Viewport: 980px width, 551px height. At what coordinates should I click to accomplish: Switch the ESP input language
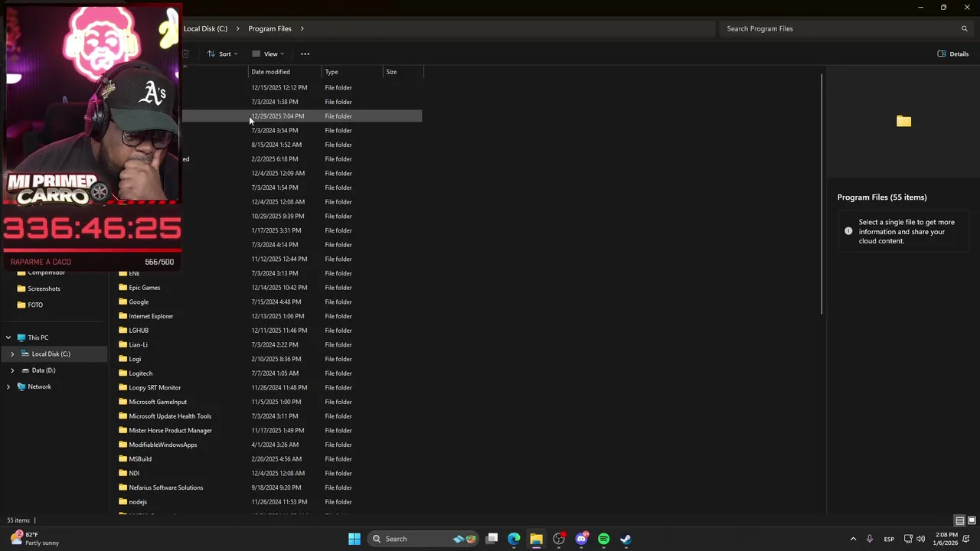(x=889, y=539)
